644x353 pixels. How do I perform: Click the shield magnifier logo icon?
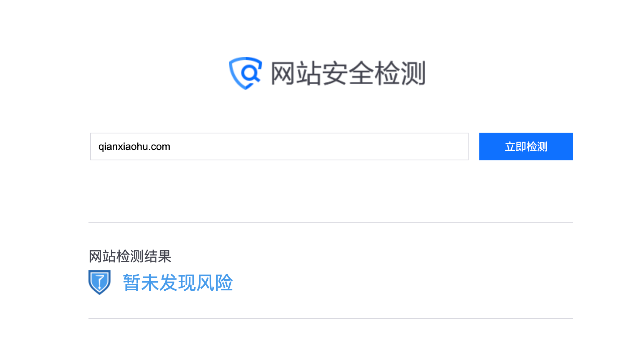(x=245, y=73)
